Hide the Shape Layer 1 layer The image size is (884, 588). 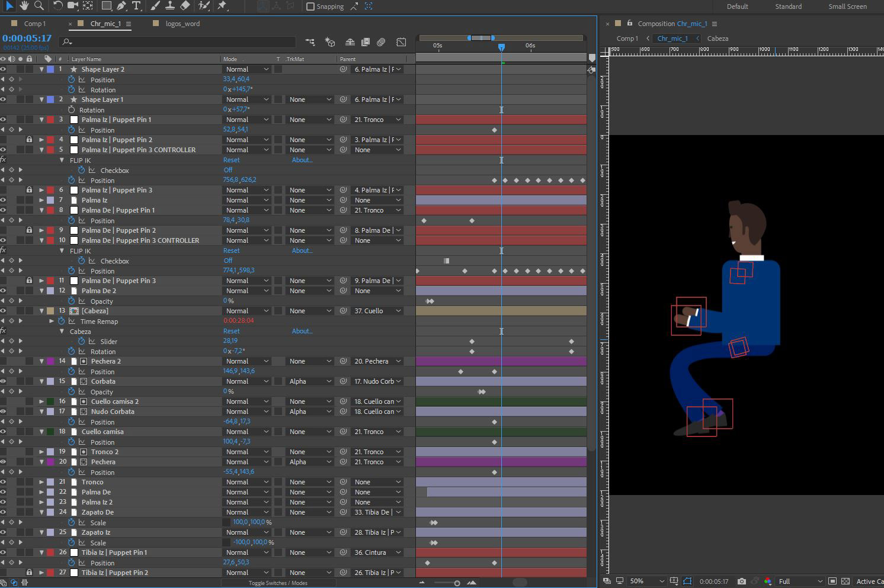pyautogui.click(x=3, y=99)
